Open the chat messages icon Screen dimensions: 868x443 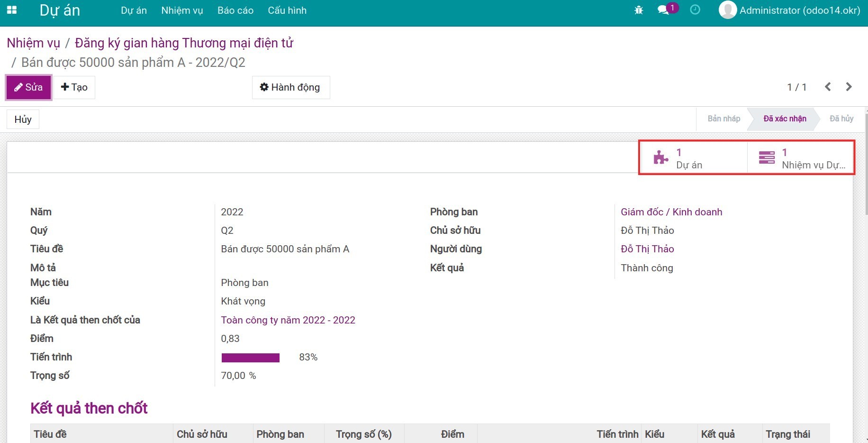tap(663, 10)
